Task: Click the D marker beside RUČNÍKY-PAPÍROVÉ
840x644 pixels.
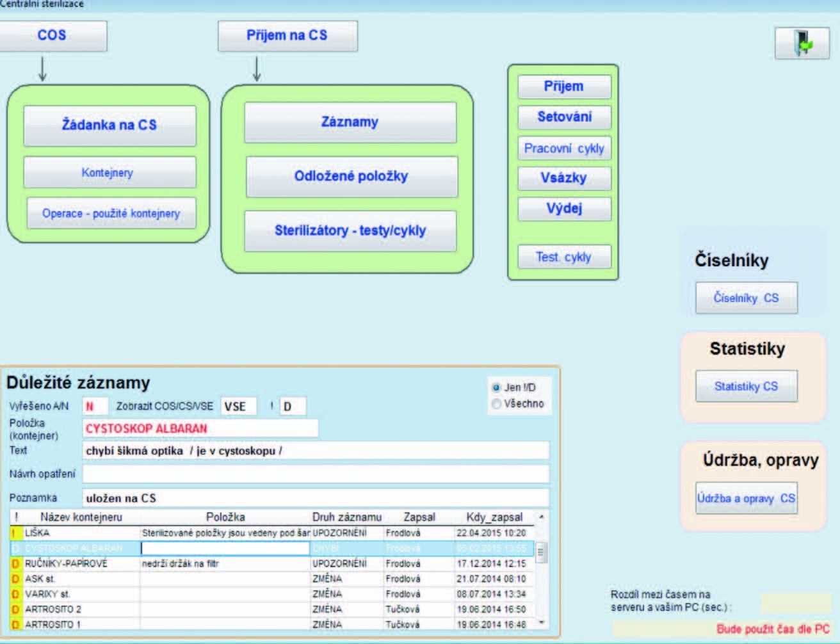Action: pyautogui.click(x=16, y=563)
